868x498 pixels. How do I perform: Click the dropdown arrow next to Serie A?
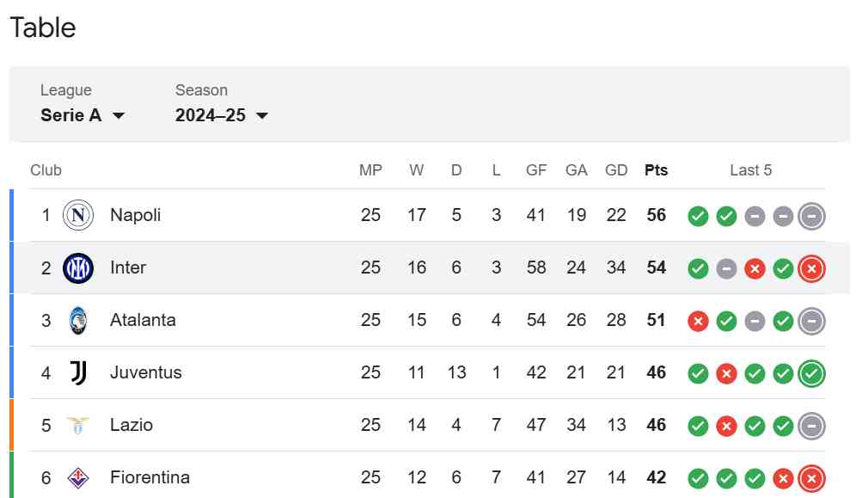(x=118, y=116)
